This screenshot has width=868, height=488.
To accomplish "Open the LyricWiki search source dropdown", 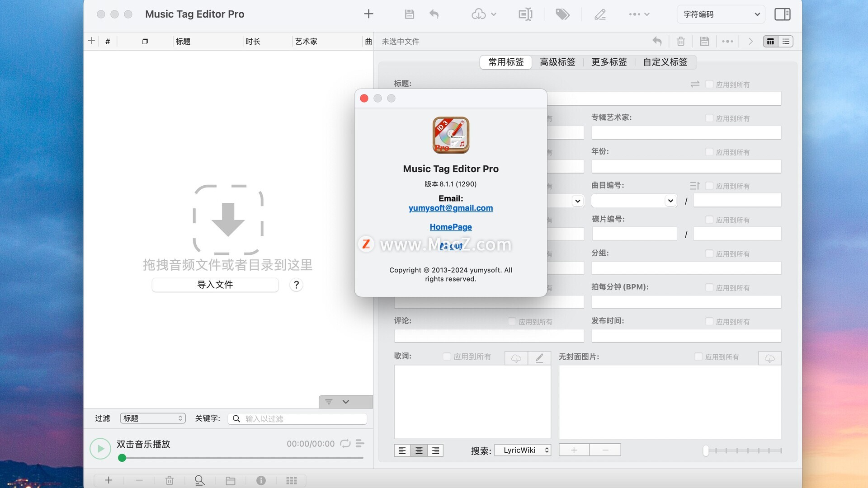I will [523, 450].
